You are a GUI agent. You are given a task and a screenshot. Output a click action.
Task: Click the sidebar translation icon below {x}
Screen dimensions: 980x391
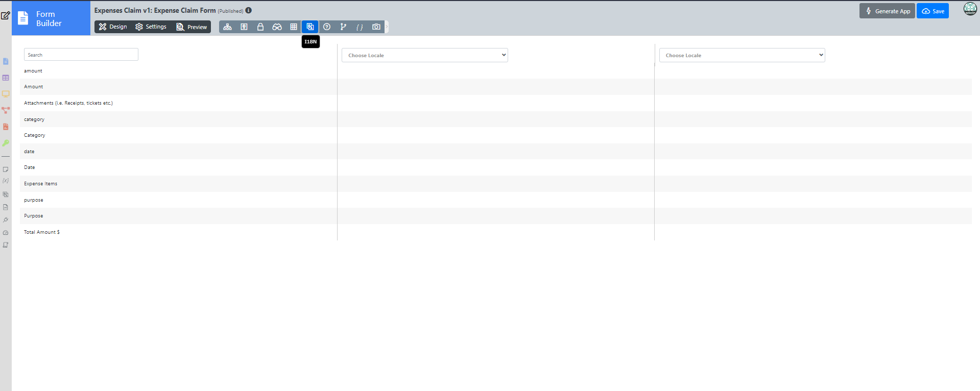[x=6, y=194]
